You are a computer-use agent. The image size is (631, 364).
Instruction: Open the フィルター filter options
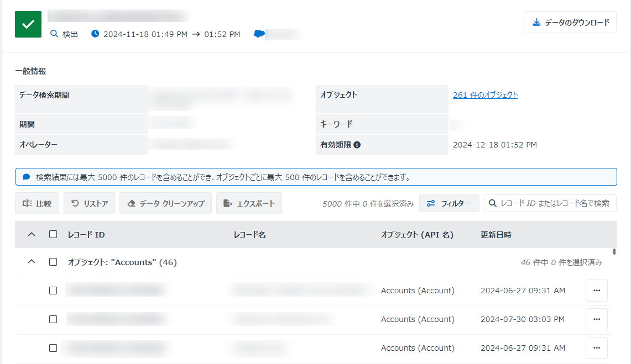(449, 203)
